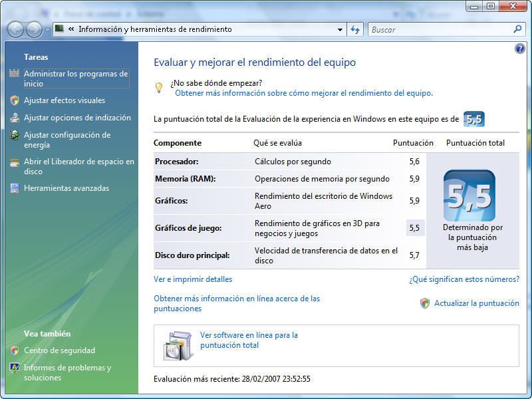The image size is (532, 399).
Task: Open Ajustar opciones de indización
Action: (x=77, y=118)
